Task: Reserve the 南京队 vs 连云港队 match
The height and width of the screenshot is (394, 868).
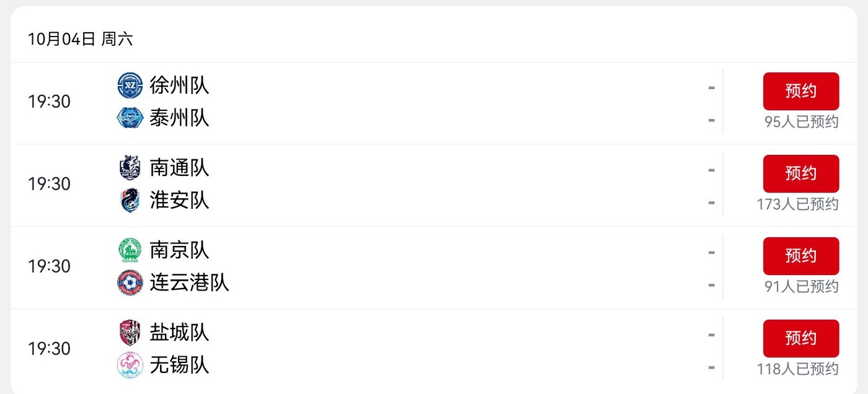Action: (800, 256)
